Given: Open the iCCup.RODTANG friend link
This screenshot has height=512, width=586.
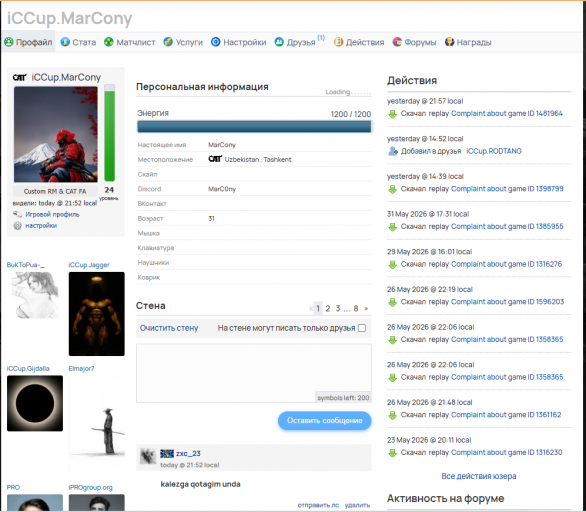Looking at the screenshot, I should click(494, 151).
